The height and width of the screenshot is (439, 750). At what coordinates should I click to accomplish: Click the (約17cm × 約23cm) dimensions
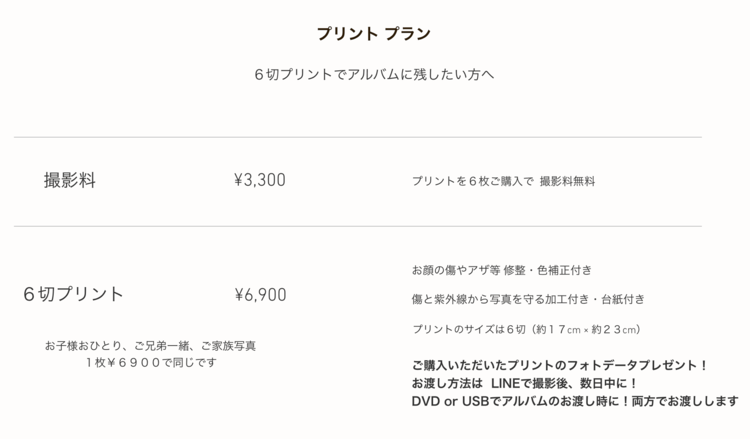point(588,329)
